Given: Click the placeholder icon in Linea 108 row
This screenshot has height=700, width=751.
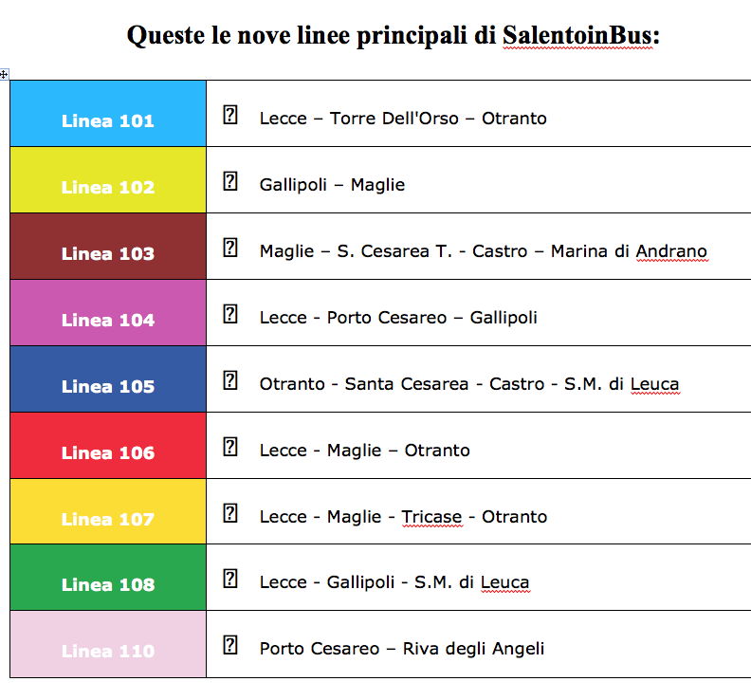Looking at the screenshot, I should (229, 580).
